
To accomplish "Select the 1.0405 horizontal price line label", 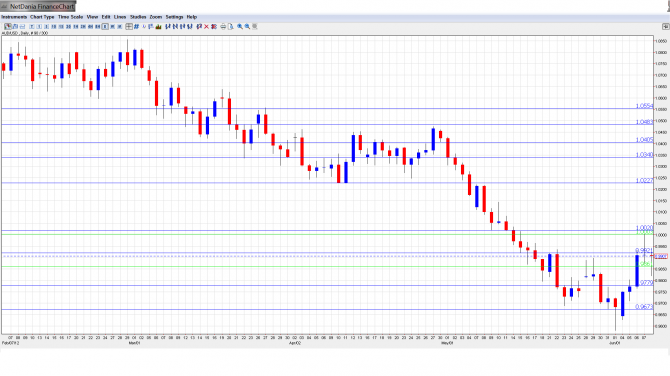I will [644, 140].
